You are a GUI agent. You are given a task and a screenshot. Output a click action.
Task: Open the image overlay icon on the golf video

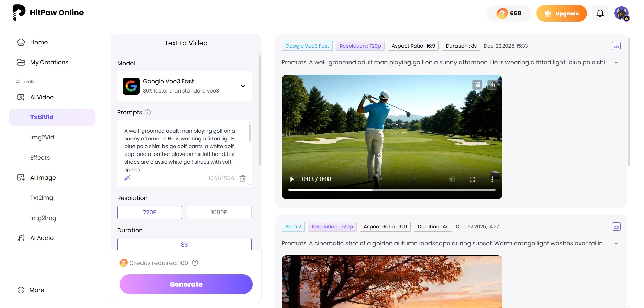tap(477, 85)
